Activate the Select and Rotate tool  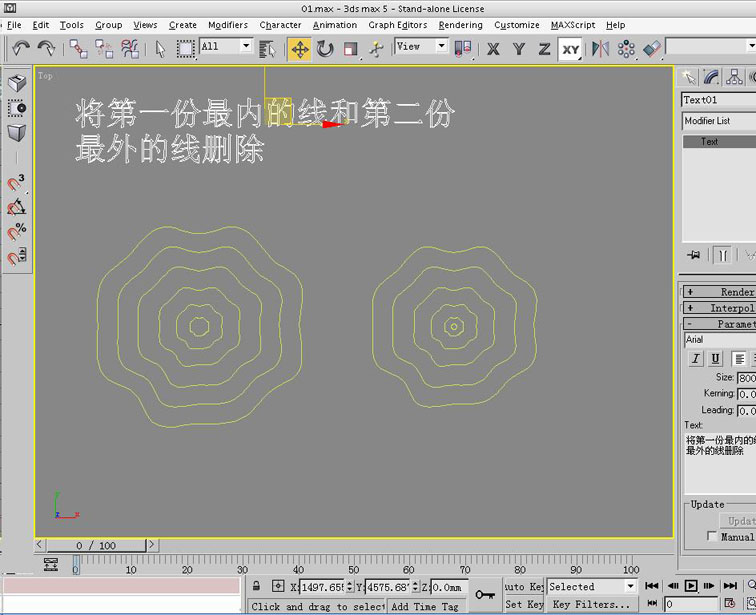click(325, 49)
